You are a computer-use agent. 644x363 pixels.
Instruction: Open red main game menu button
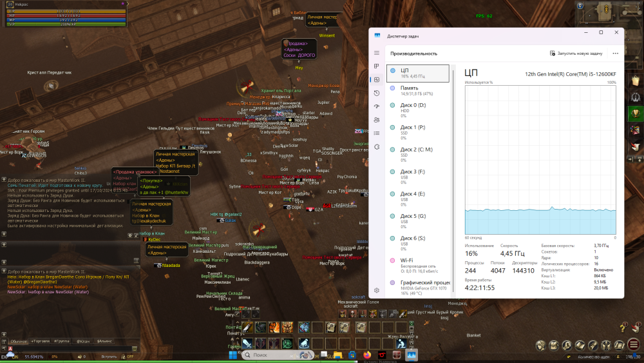pos(634,344)
